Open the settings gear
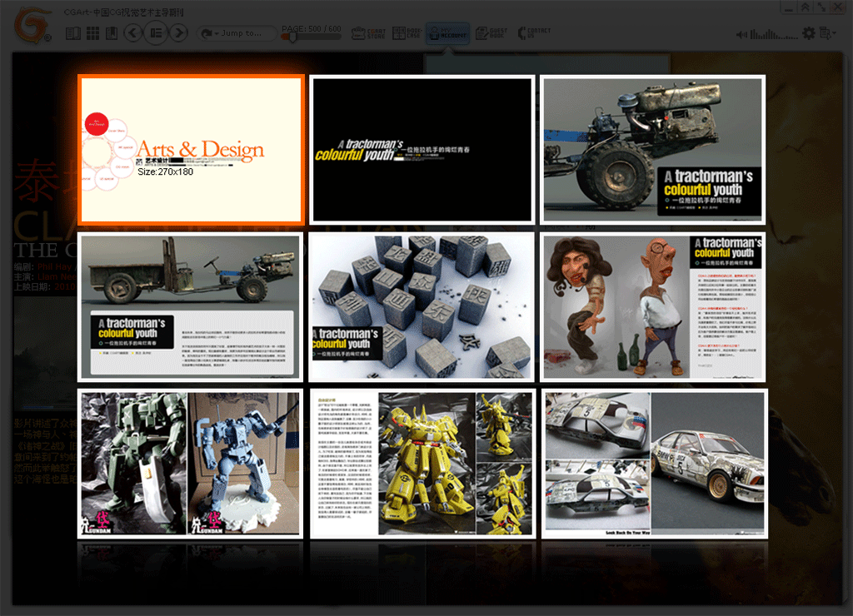This screenshot has width=853, height=616. [x=809, y=33]
